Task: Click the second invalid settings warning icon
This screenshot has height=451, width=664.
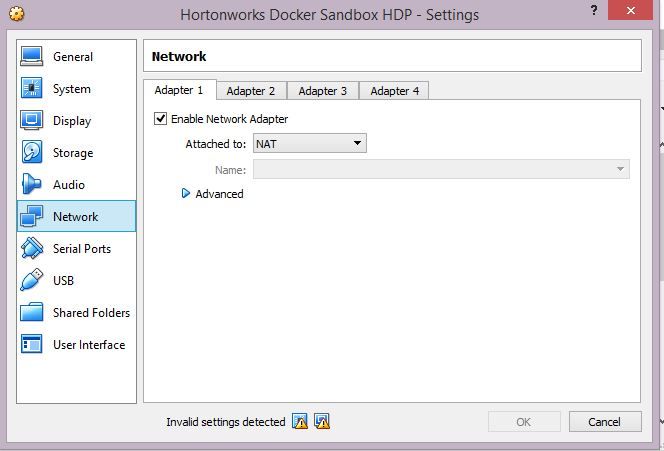Action: coord(322,421)
